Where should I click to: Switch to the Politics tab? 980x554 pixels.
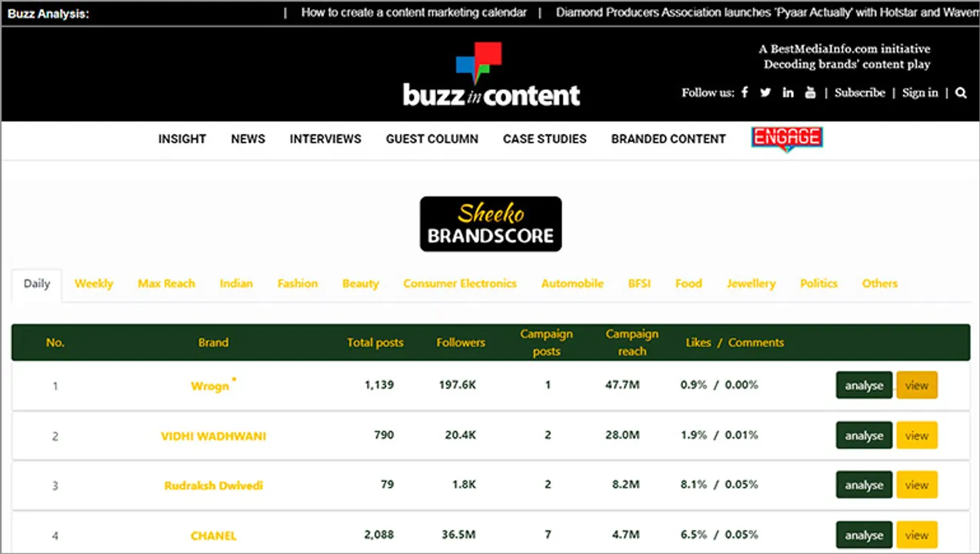tap(818, 284)
